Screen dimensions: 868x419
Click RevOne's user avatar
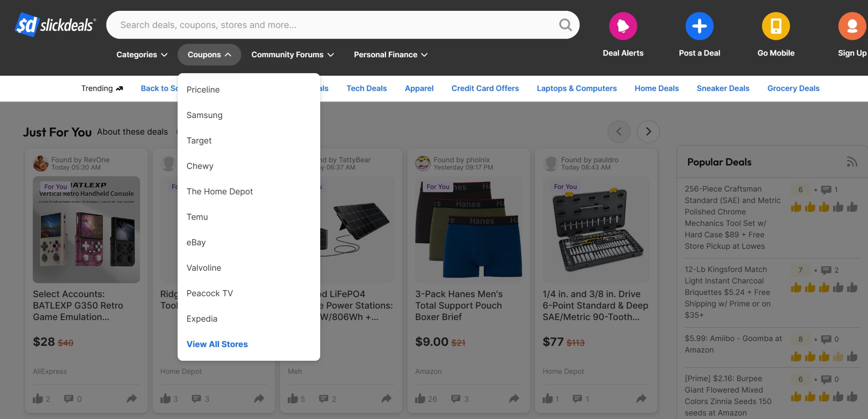coord(41,163)
